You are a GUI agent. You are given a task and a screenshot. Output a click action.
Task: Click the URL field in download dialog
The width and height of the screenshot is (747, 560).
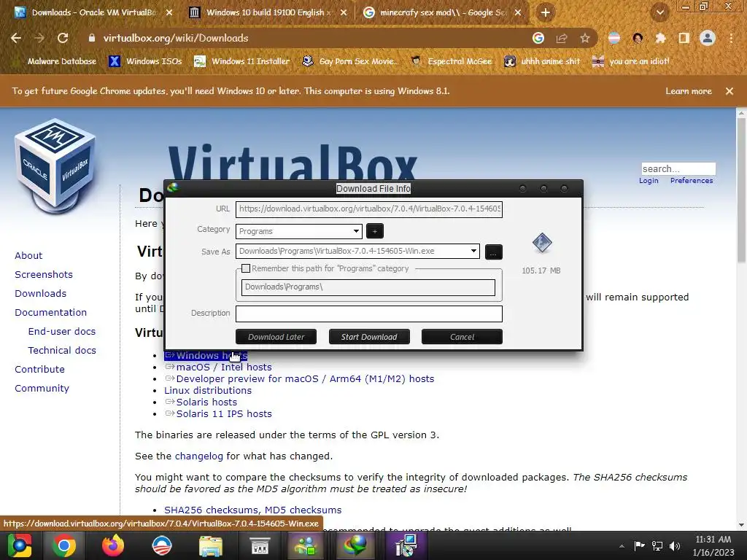(368, 209)
